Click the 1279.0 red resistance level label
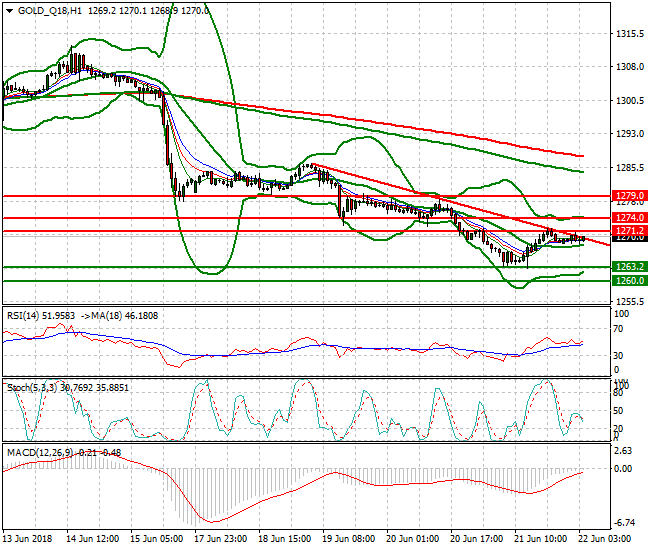 click(x=628, y=196)
